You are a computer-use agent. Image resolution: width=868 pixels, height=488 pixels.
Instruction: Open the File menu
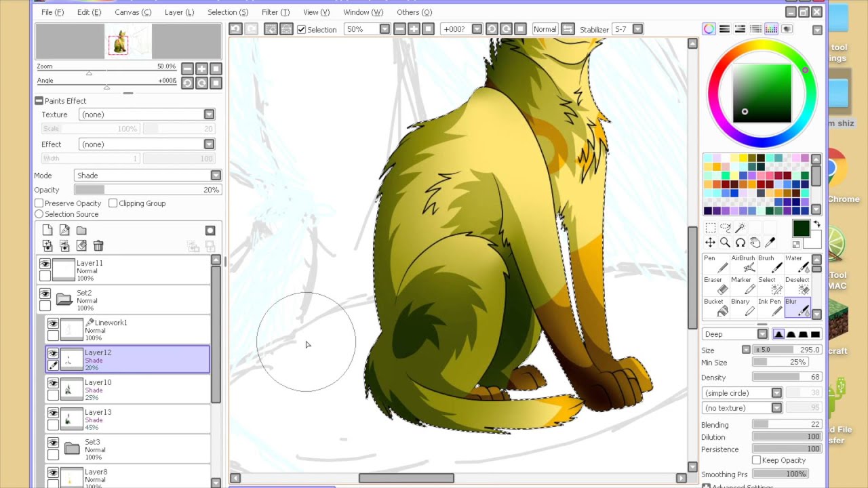pyautogui.click(x=52, y=12)
